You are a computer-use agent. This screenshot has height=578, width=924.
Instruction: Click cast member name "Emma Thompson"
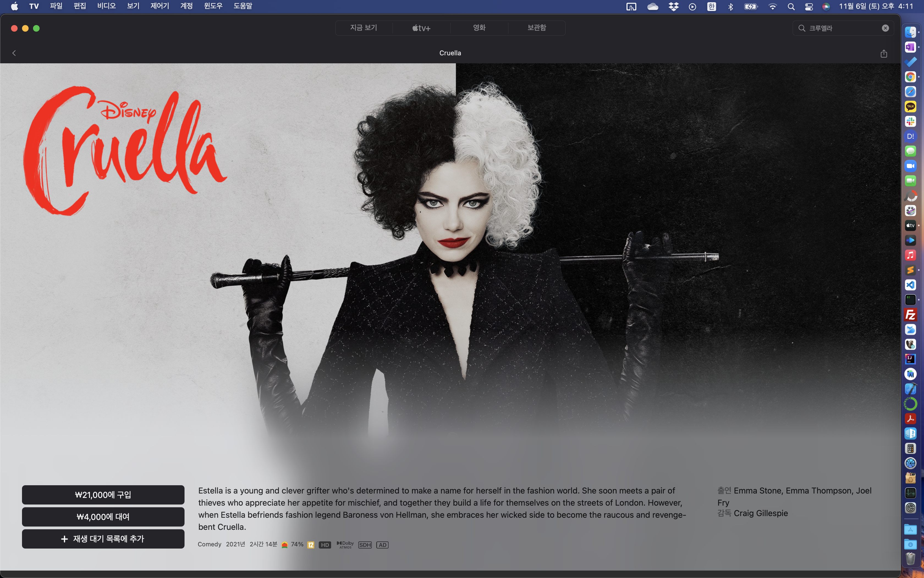tap(819, 490)
